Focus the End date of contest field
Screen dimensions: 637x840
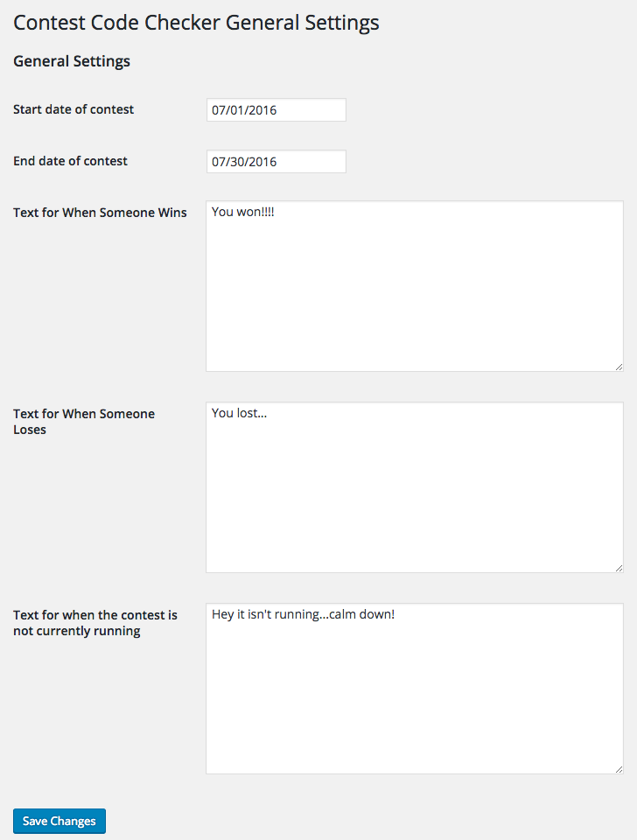[276, 161]
